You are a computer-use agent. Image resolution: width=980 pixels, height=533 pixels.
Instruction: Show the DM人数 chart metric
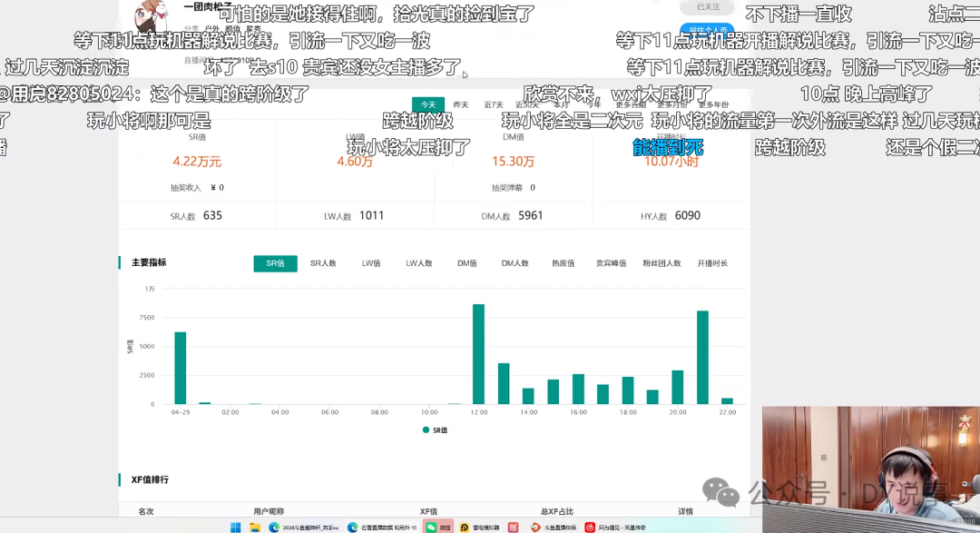point(515,263)
